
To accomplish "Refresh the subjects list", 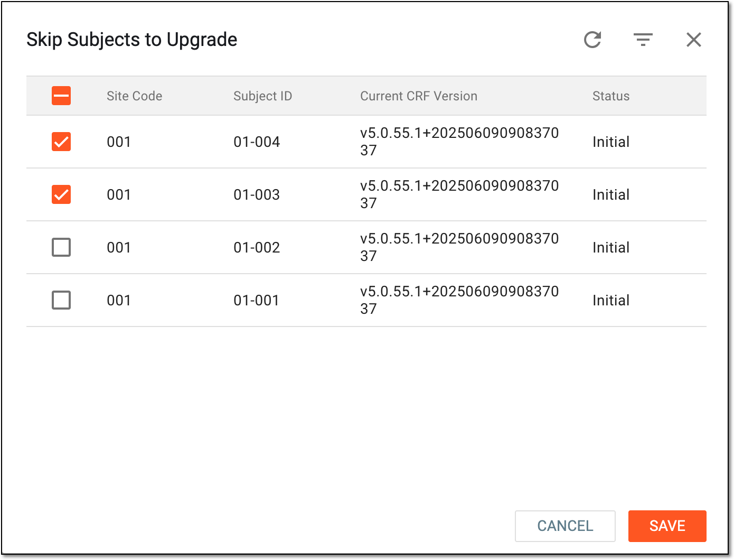I will click(592, 40).
